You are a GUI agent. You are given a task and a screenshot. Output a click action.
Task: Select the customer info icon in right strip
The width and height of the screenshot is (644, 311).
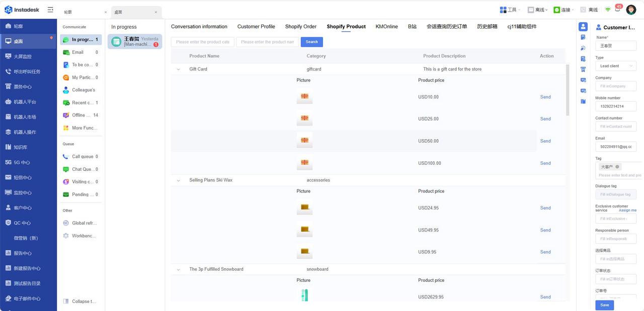pyautogui.click(x=583, y=27)
